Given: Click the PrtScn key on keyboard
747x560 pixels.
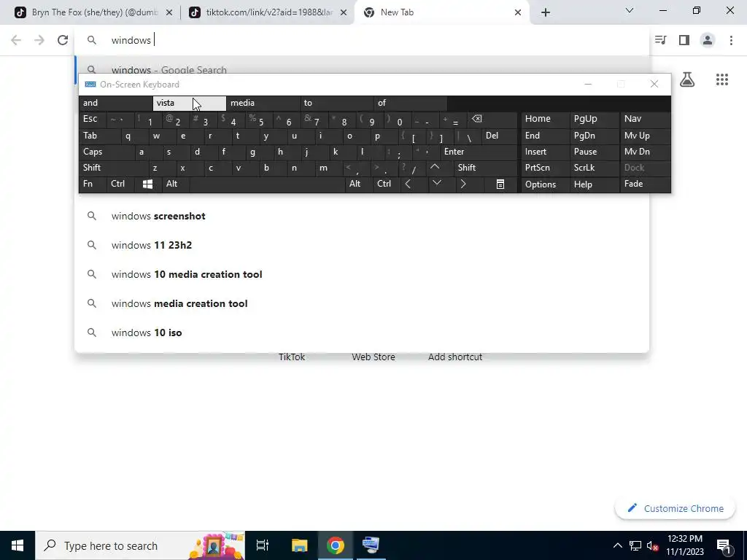Looking at the screenshot, I should [x=545, y=168].
